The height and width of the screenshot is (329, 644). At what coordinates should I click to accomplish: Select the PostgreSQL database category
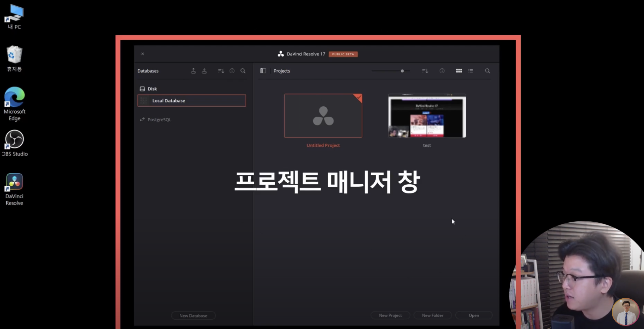tap(156, 120)
